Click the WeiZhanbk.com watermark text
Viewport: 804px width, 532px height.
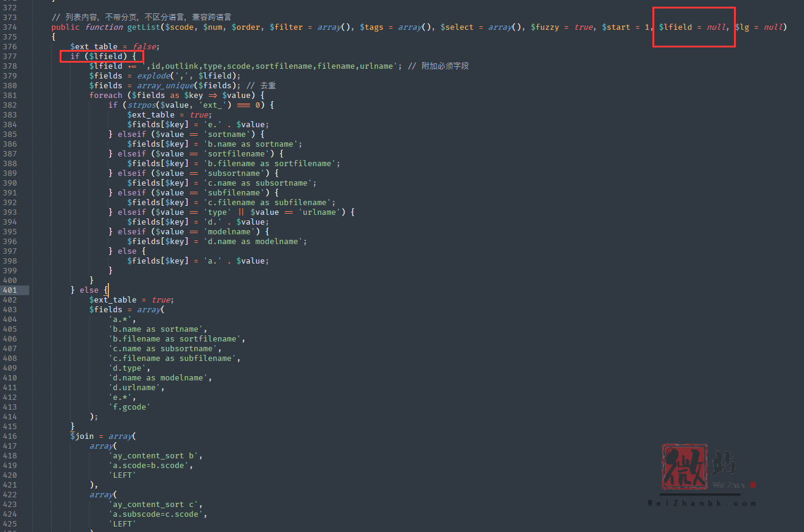pyautogui.click(x=701, y=503)
